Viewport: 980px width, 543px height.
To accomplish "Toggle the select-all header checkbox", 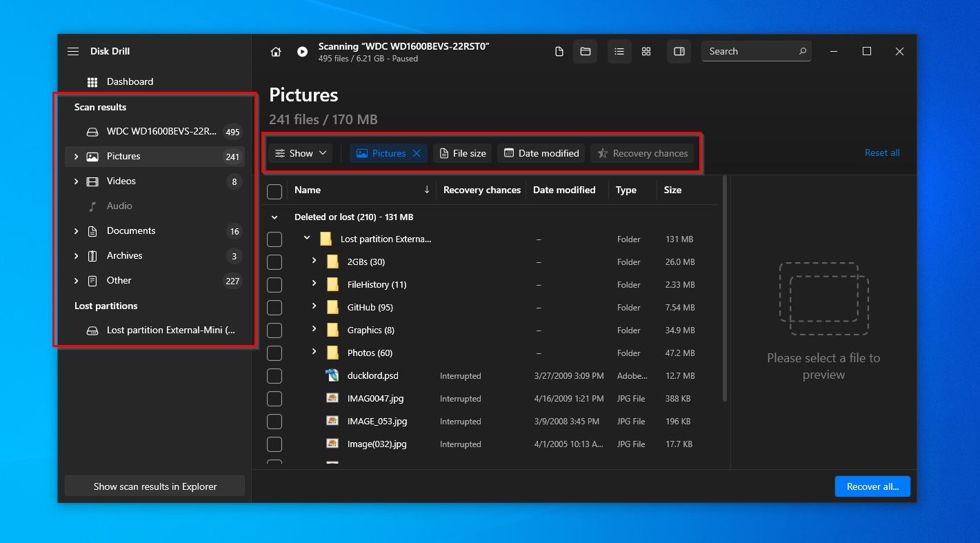I will point(274,191).
